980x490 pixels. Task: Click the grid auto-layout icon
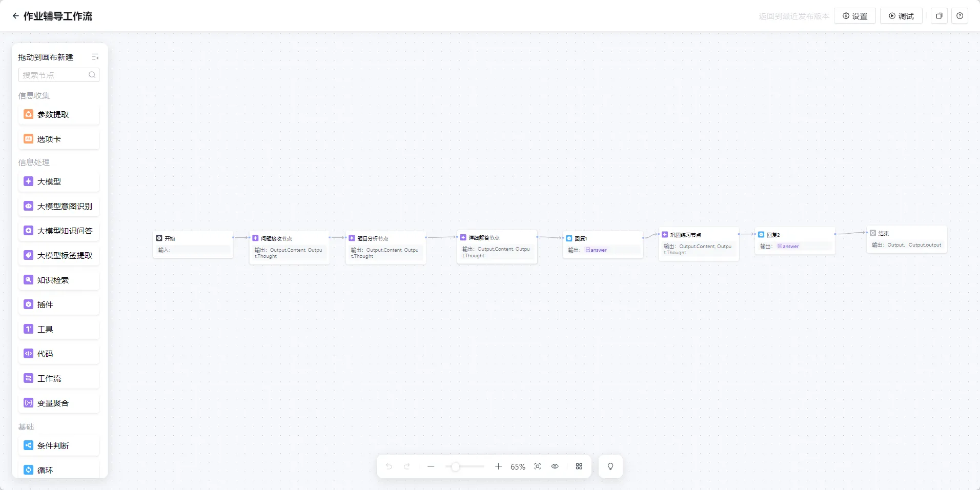(x=579, y=466)
